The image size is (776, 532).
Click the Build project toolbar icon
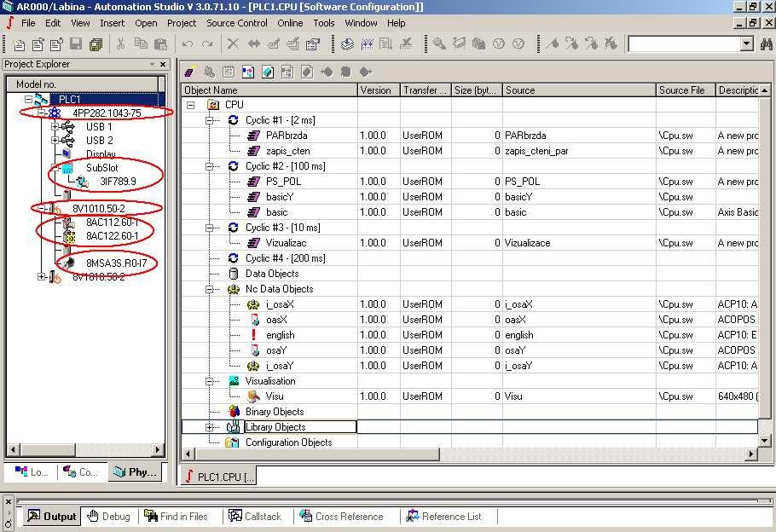[368, 44]
